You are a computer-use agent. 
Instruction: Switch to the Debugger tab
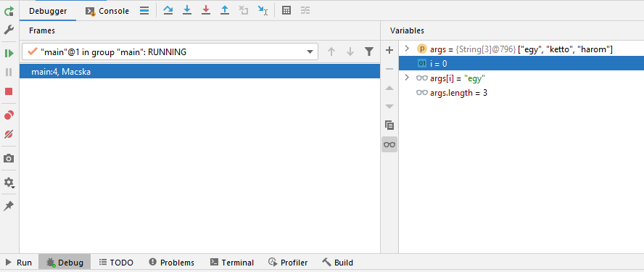click(48, 11)
